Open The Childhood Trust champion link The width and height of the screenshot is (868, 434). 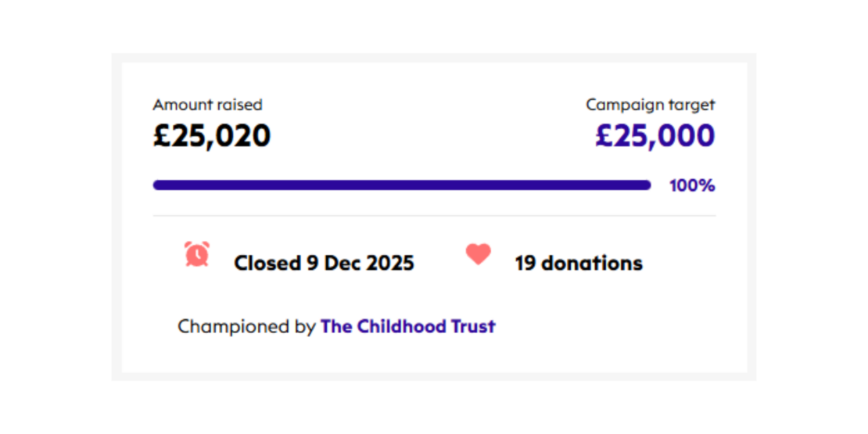click(407, 326)
